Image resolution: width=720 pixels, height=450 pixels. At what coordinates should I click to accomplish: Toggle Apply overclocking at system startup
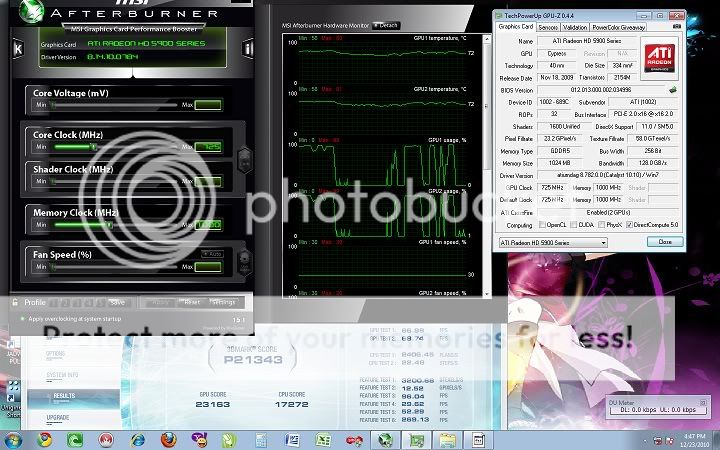pos(22,318)
